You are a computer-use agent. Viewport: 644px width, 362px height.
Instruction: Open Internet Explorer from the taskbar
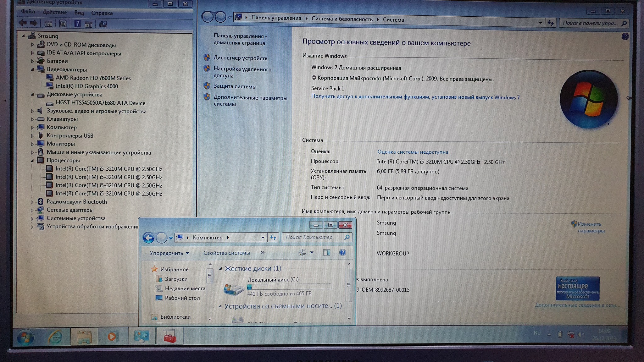pyautogui.click(x=55, y=337)
